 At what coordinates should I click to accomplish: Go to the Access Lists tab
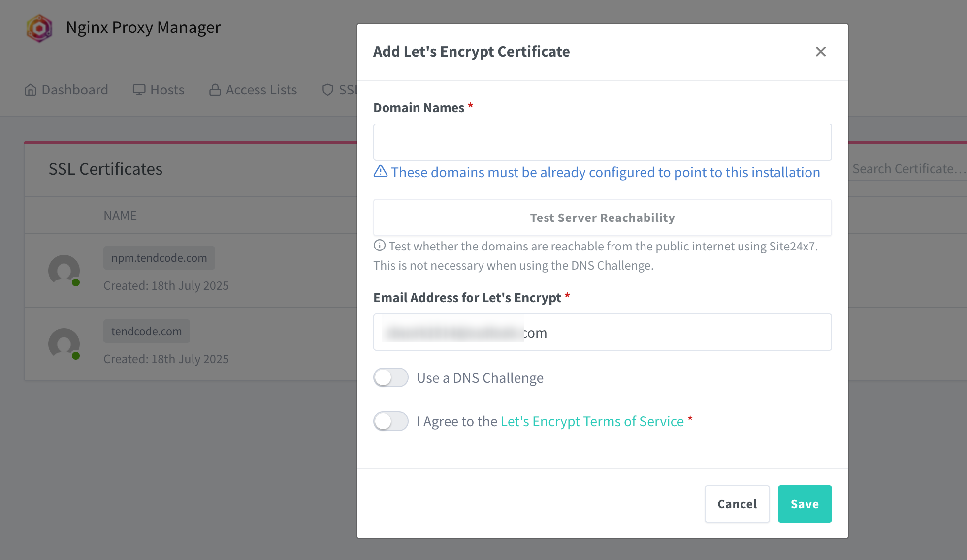point(253,90)
